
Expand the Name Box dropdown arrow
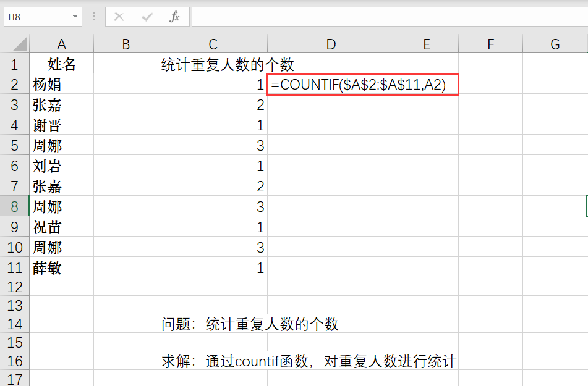coord(75,17)
